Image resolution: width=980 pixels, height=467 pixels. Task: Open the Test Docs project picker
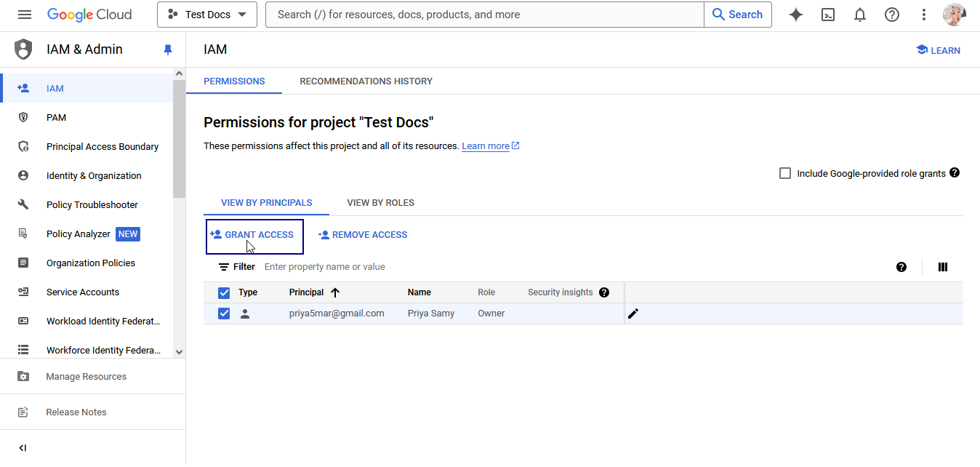(207, 15)
